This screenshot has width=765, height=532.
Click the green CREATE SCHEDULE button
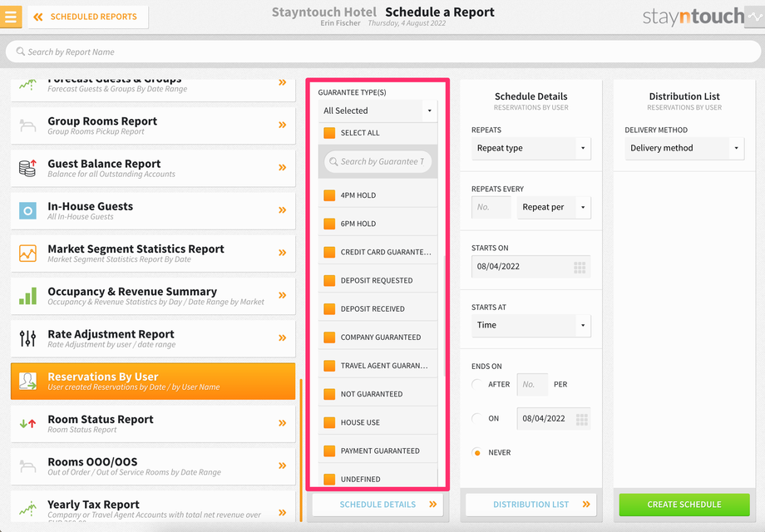pos(684,505)
